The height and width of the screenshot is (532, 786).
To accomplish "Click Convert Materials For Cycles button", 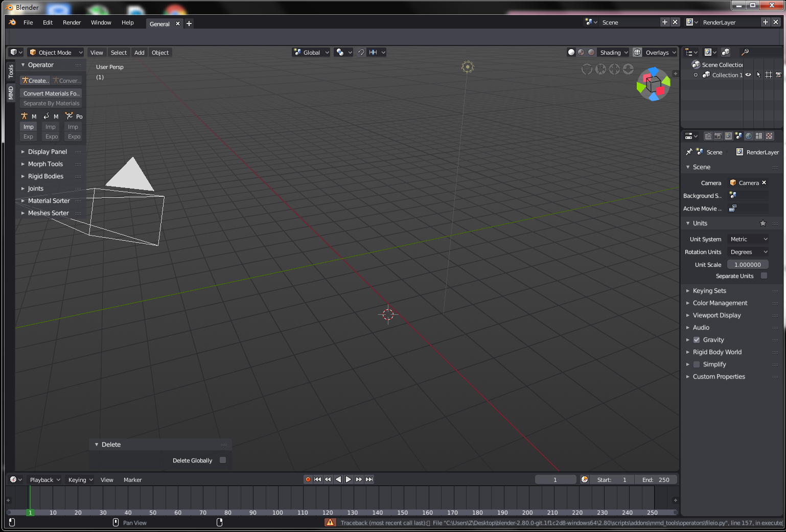I will tap(51, 93).
